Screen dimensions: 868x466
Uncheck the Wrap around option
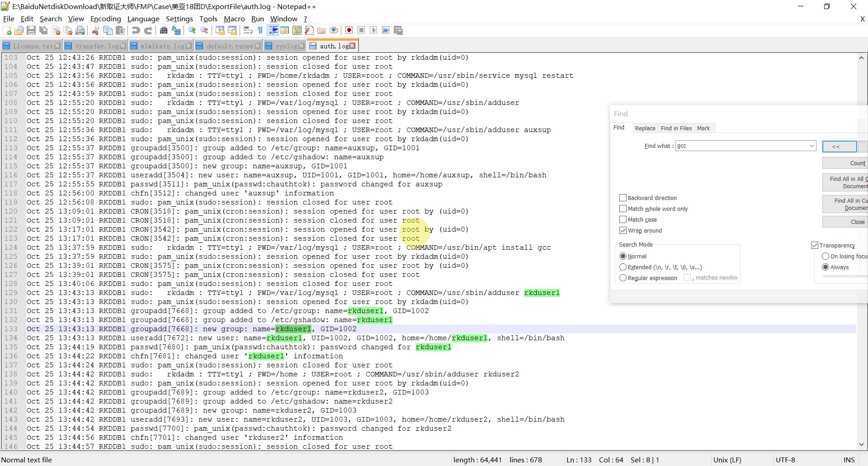click(623, 230)
